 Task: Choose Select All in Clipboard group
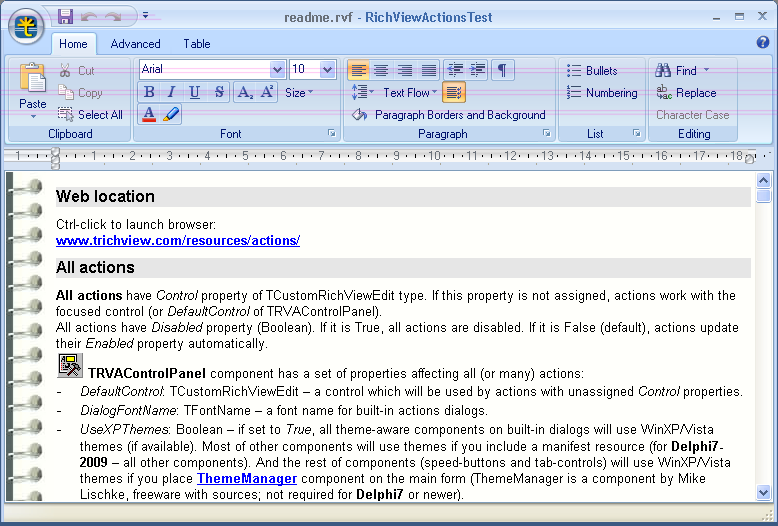(x=90, y=115)
